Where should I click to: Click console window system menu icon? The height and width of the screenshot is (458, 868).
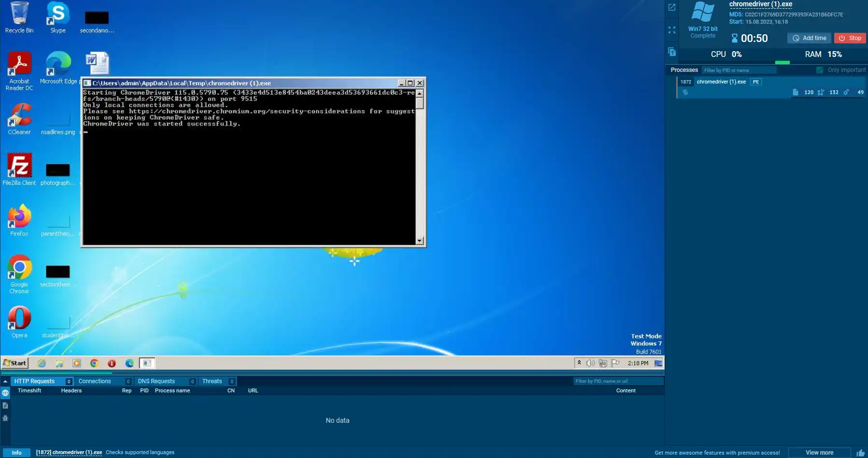(87, 83)
